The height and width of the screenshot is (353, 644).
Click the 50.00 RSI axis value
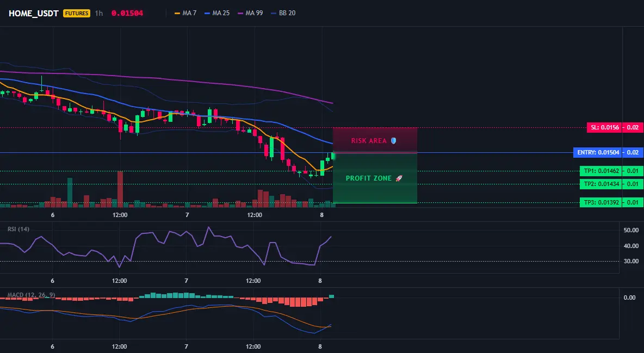[x=631, y=230]
